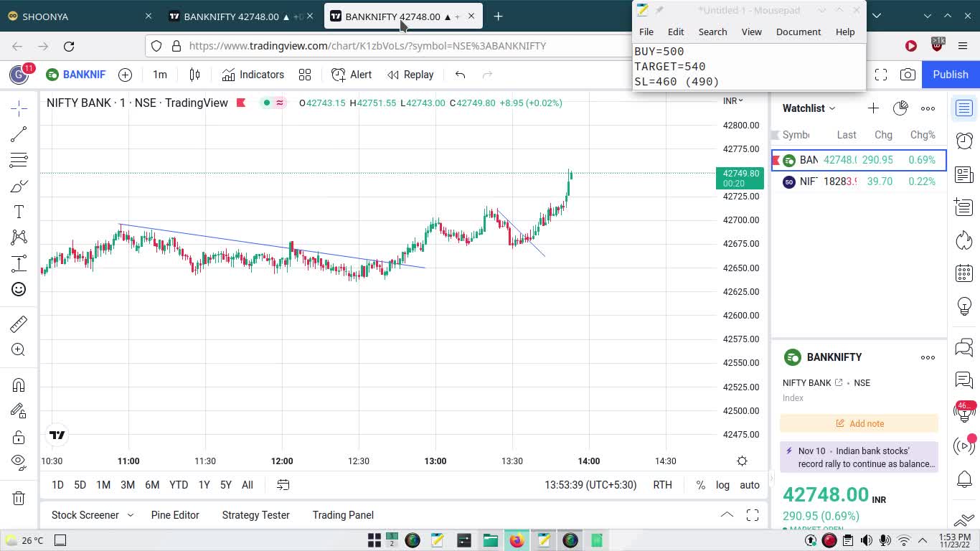Select the NIFTY row in watchlist

[x=859, y=182]
